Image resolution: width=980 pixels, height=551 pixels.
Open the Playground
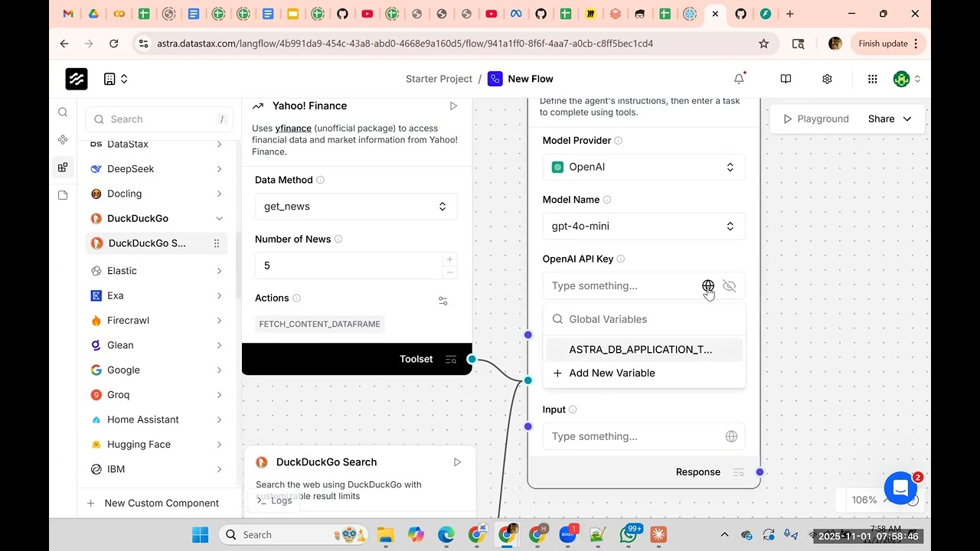tap(815, 119)
